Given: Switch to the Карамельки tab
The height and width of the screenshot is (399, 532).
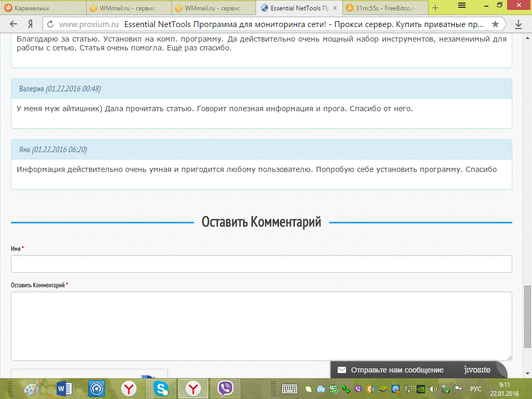Looking at the screenshot, I should (x=43, y=8).
